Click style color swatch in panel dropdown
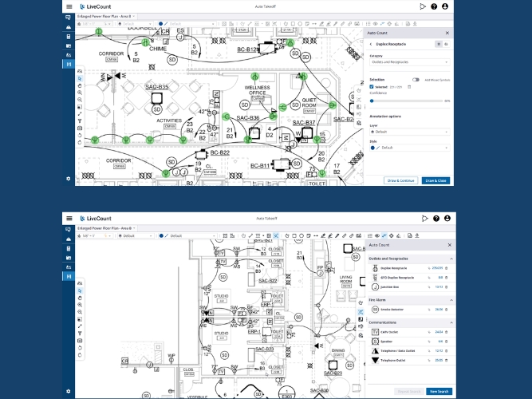Image resolution: width=532 pixels, height=399 pixels. pyautogui.click(x=372, y=148)
